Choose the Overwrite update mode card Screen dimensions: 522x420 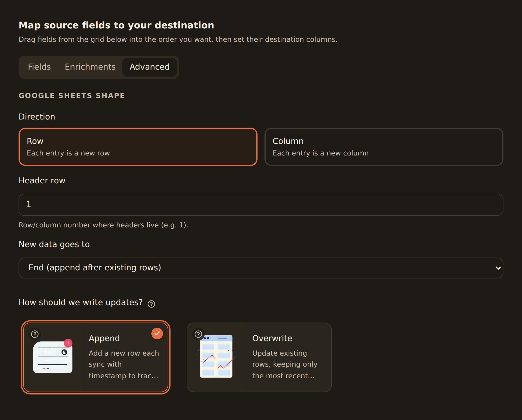pyautogui.click(x=259, y=357)
